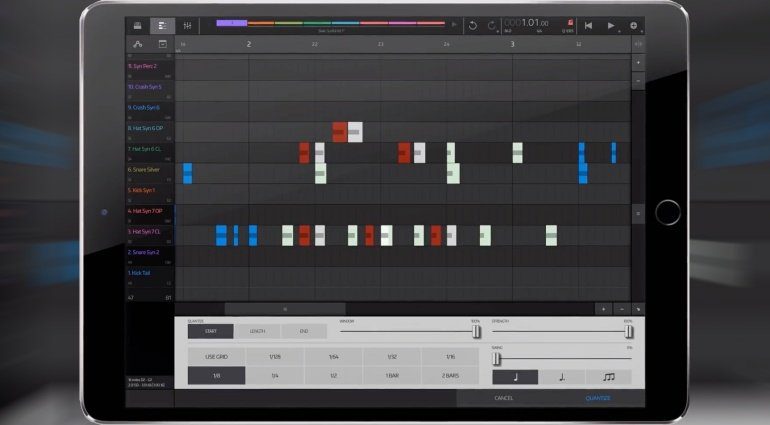The width and height of the screenshot is (770, 425).
Task: Open the circular plus menu at top right
Action: coord(633,25)
